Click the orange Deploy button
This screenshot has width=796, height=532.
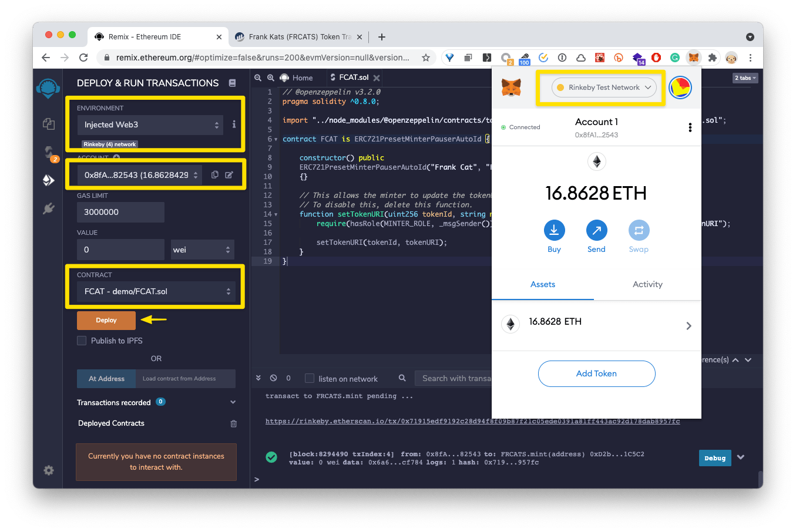click(x=106, y=321)
